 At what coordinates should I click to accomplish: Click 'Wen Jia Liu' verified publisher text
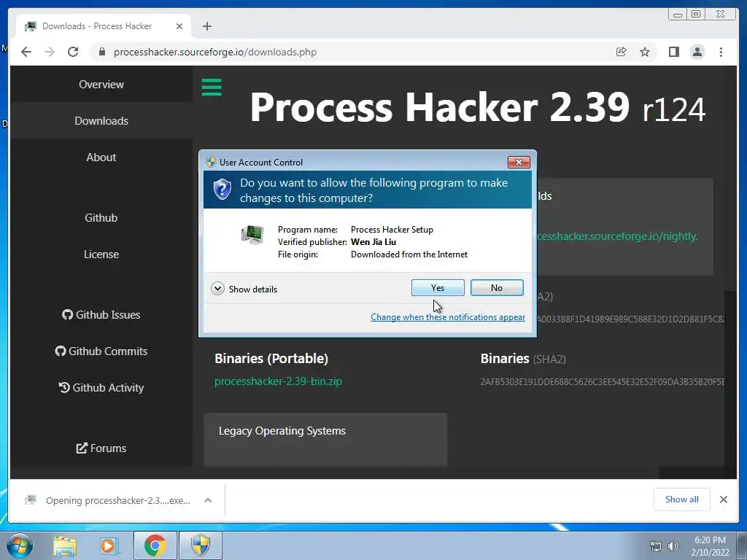373,242
